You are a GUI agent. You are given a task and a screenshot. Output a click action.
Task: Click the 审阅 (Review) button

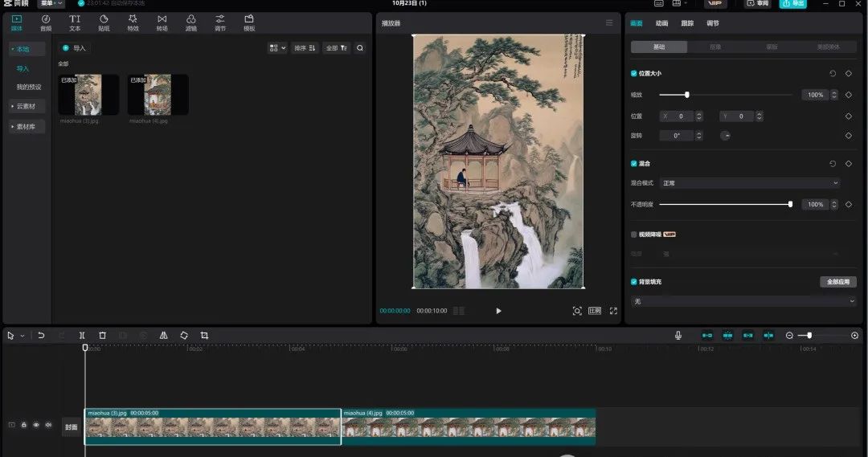[x=758, y=3]
